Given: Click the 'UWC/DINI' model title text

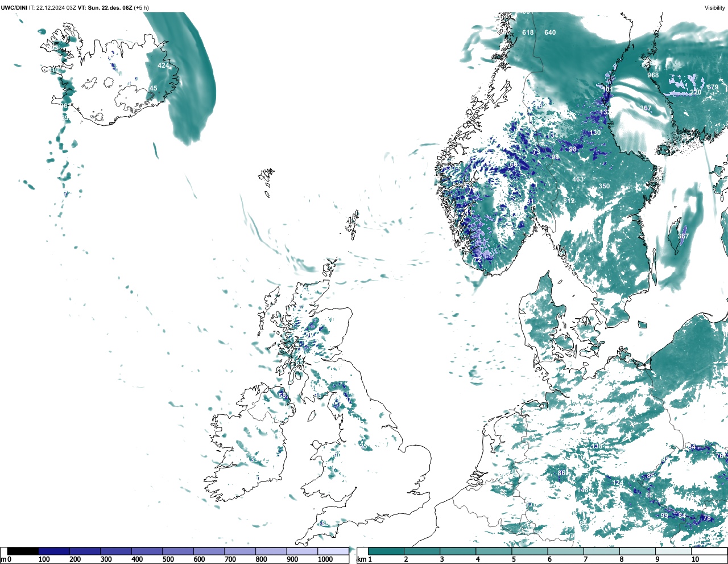Looking at the screenshot, I should pyautogui.click(x=14, y=7).
